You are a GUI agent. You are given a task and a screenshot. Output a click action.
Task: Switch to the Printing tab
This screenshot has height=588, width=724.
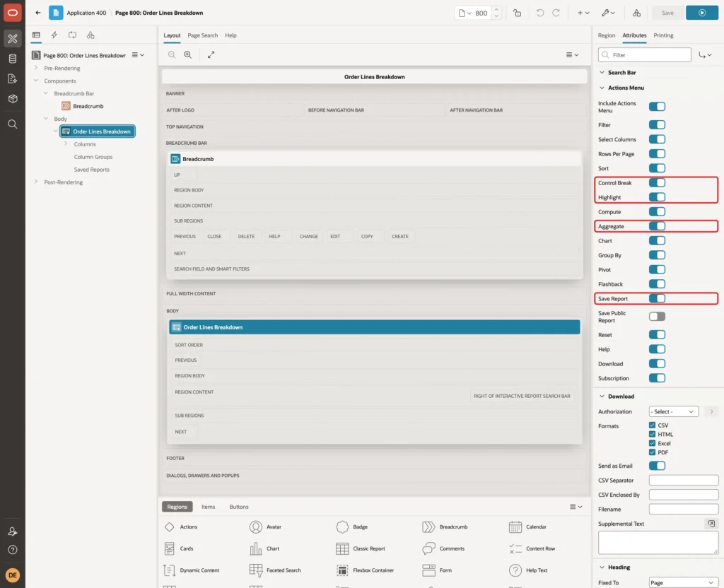[x=663, y=35]
